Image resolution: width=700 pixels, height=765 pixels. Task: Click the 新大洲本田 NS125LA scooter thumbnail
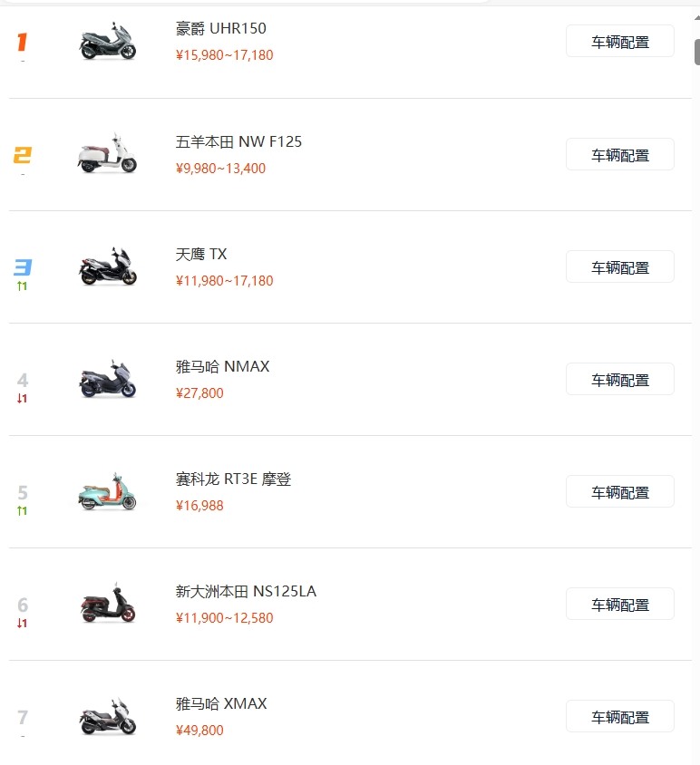(107, 604)
